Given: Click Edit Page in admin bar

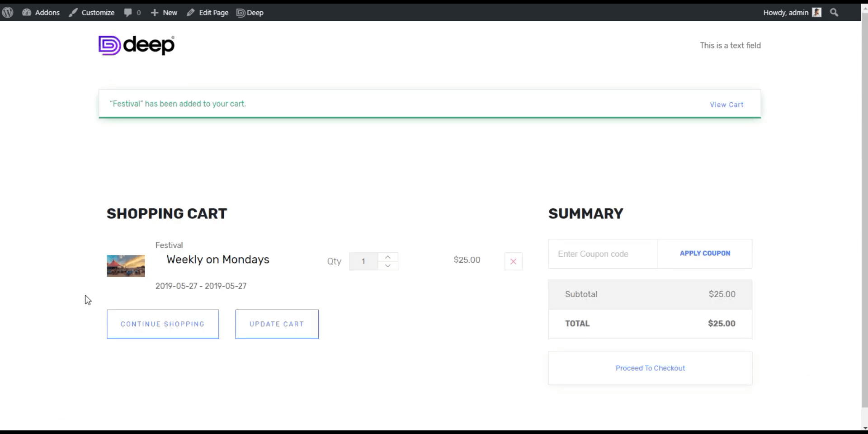Looking at the screenshot, I should click(208, 13).
